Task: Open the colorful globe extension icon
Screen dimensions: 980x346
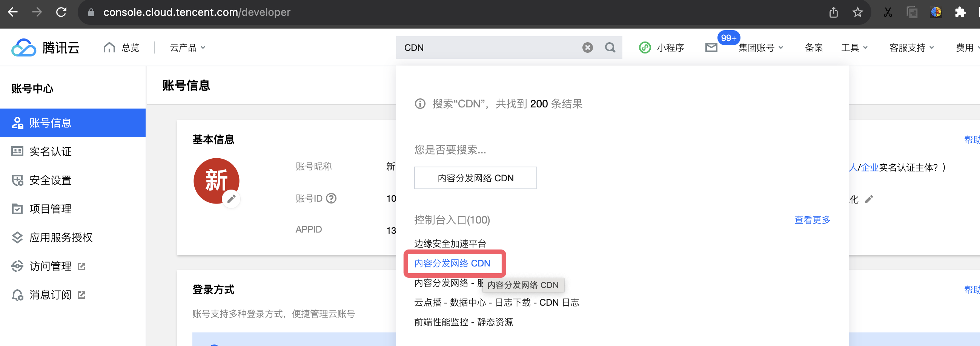Action: coord(936,12)
